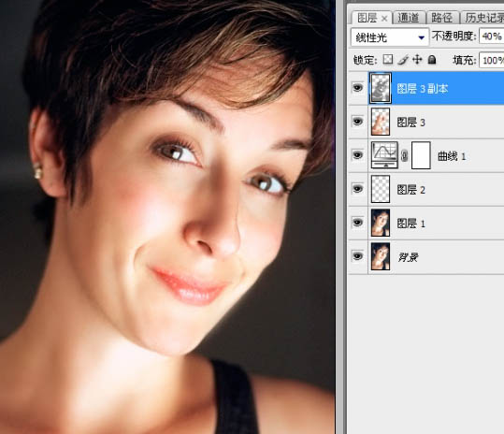The image size is (504, 434).
Task: Click the lock transparent pixels icon
Action: tap(388, 60)
